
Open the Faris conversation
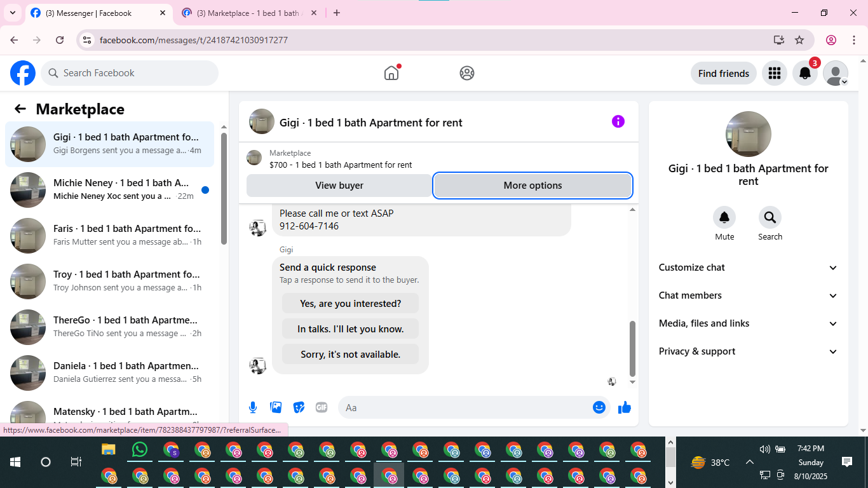coord(109,236)
